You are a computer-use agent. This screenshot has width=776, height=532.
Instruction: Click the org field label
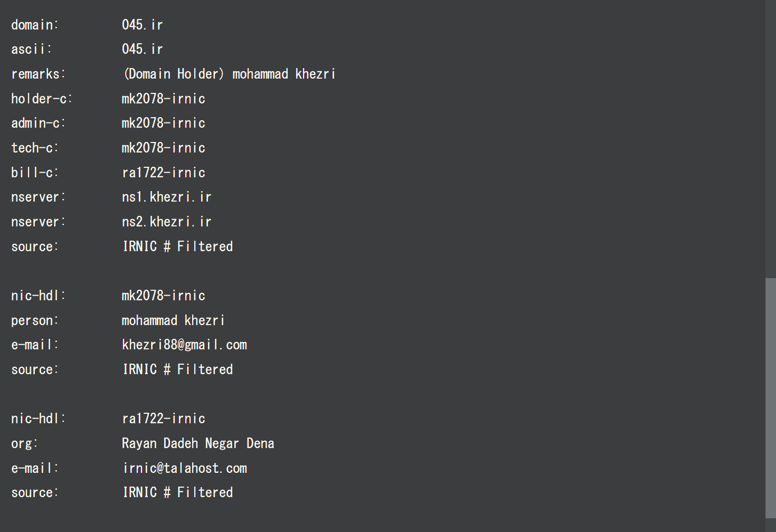pyautogui.click(x=24, y=443)
